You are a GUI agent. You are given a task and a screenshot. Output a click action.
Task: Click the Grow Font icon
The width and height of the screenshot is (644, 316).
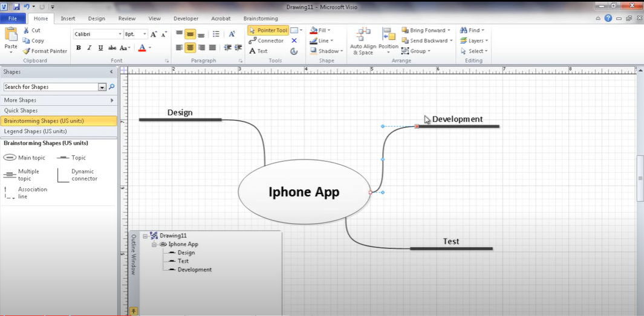click(154, 34)
